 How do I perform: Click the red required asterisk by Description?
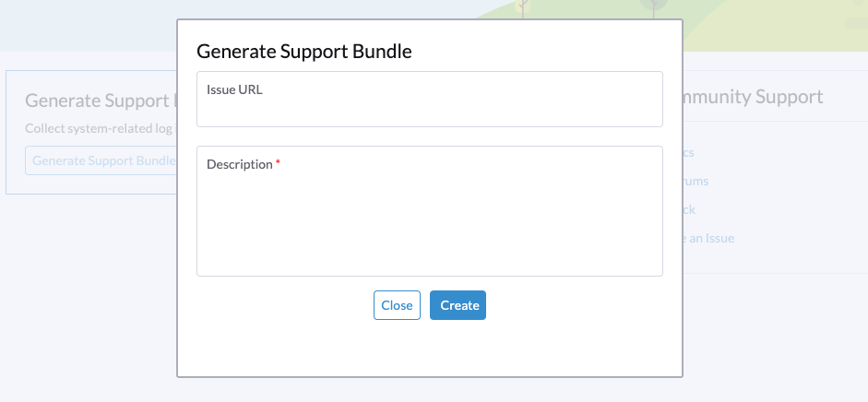click(x=278, y=164)
